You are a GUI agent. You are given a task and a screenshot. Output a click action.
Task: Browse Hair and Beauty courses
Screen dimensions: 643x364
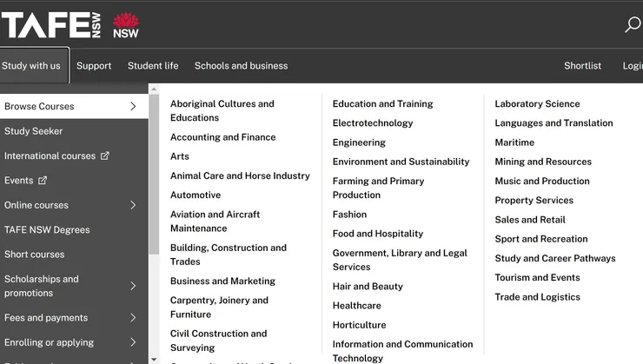pos(368,287)
